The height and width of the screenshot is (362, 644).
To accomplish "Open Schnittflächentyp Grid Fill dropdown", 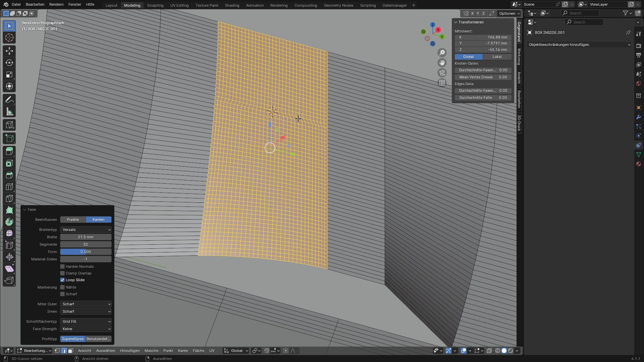I will pyautogui.click(x=86, y=321).
